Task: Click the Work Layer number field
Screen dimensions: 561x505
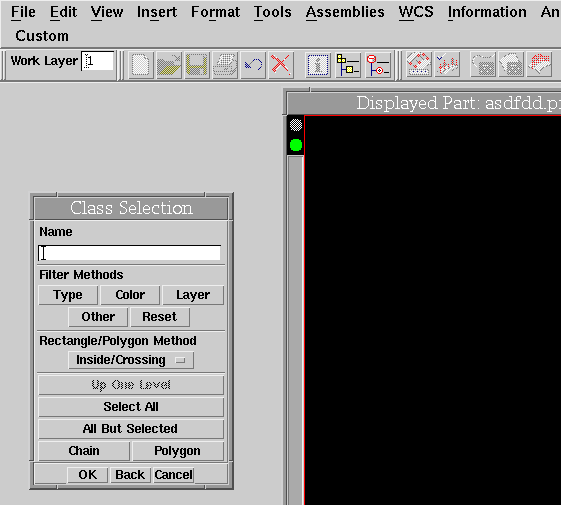Action: (x=98, y=61)
